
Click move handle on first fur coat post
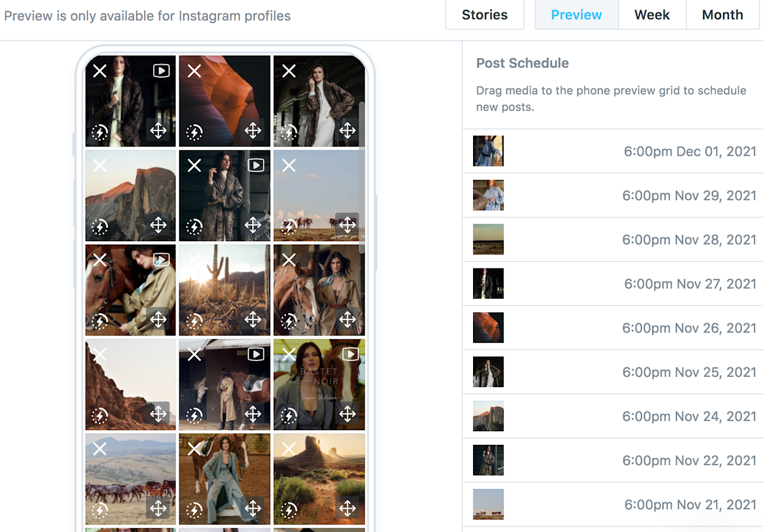(x=159, y=130)
